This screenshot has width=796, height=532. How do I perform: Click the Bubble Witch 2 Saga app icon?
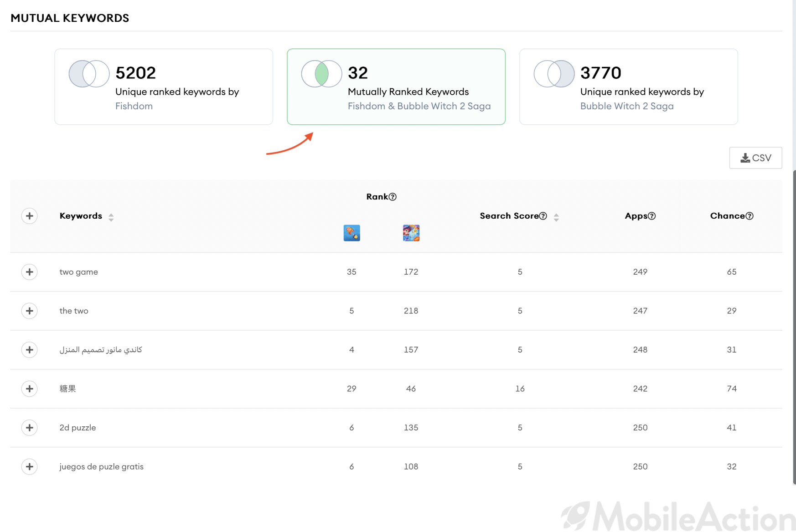pos(411,233)
